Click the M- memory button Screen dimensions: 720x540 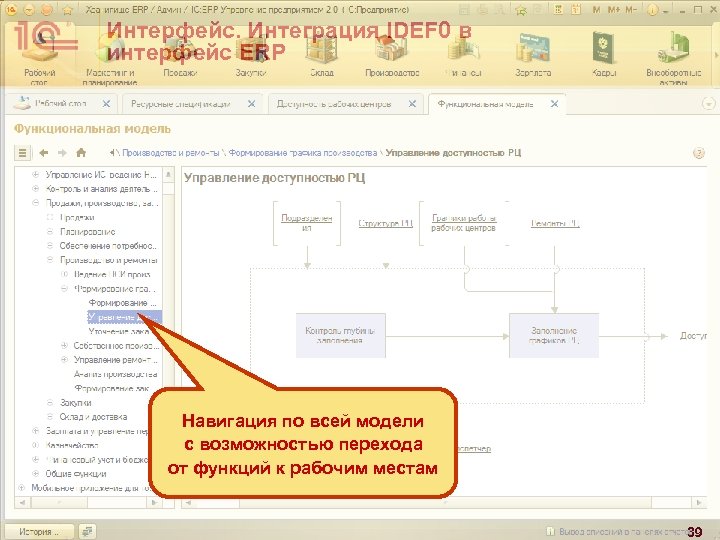631,10
